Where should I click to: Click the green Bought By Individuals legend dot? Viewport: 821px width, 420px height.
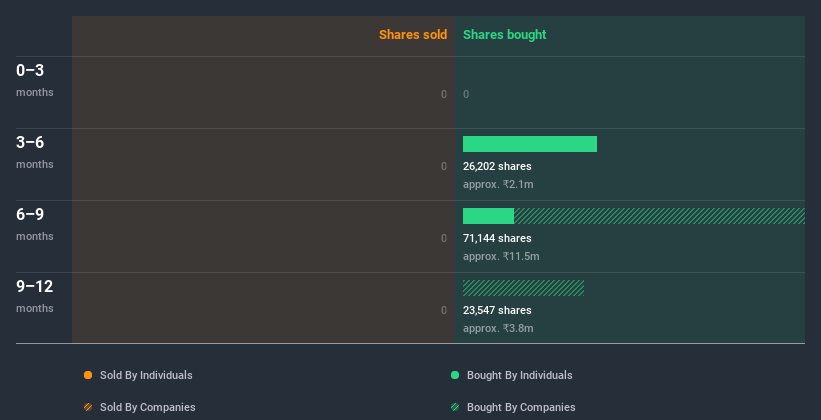click(x=455, y=375)
